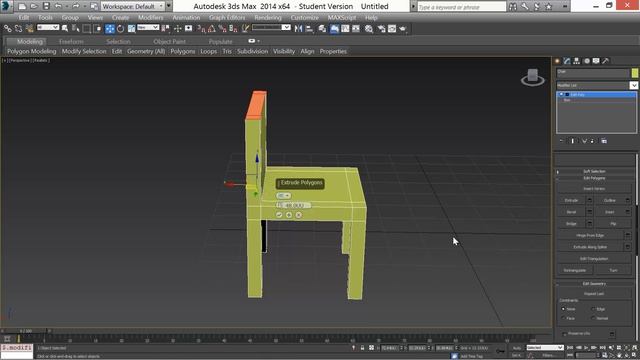Open the Material Editor icon
This screenshot has width=640, height=360.
pos(369,29)
